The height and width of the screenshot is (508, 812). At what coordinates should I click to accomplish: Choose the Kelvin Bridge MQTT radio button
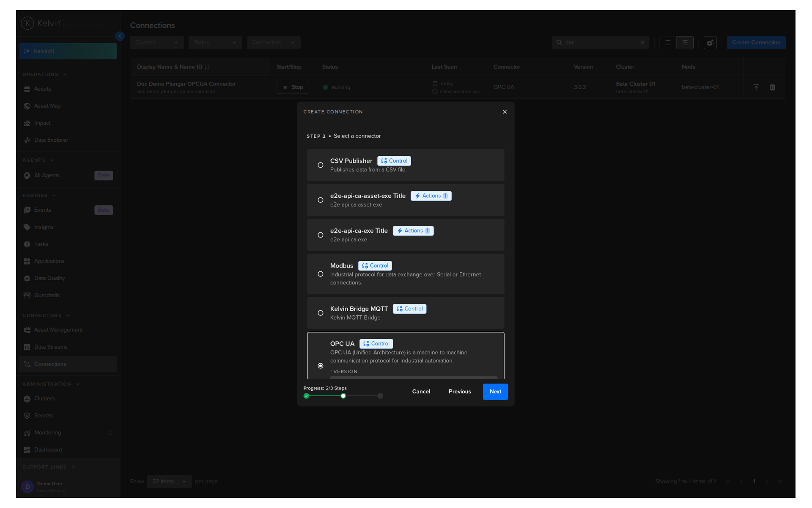[321, 313]
